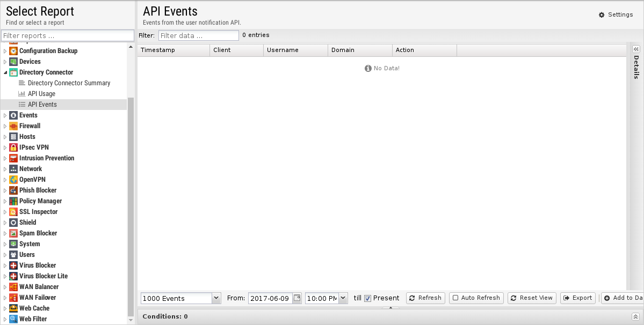Image resolution: width=644 pixels, height=325 pixels.
Task: Click the bottom toolbar collapse handle
Action: point(390,307)
